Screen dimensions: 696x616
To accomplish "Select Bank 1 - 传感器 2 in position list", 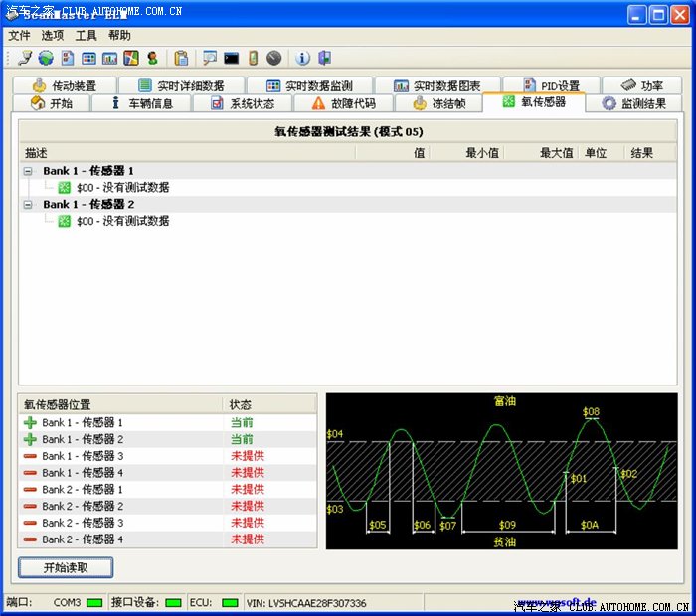I will 83,439.
